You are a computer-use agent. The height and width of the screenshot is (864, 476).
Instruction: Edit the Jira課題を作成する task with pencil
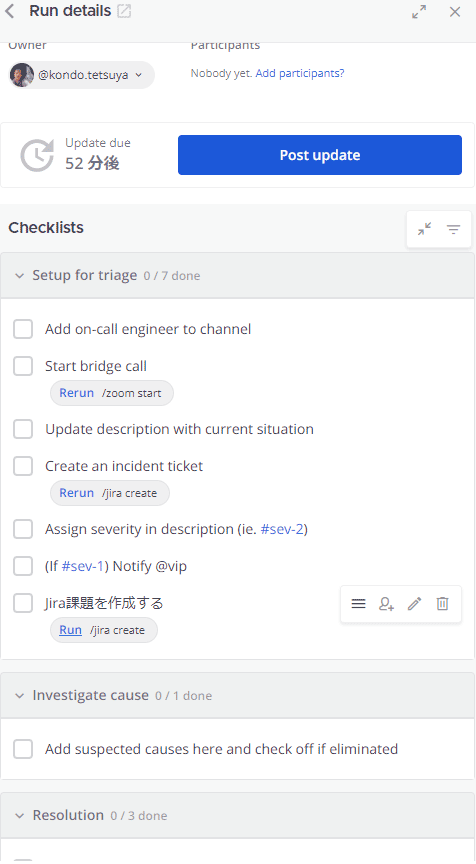tap(414, 604)
